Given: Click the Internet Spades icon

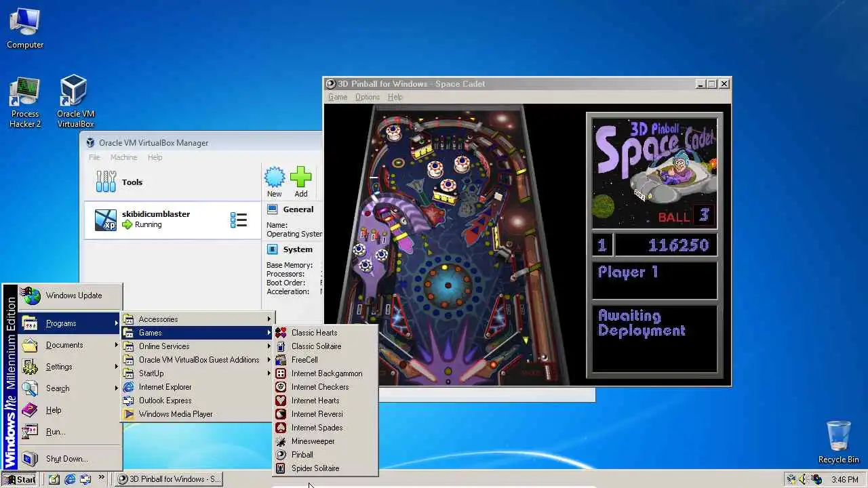Looking at the screenshot, I should (281, 428).
